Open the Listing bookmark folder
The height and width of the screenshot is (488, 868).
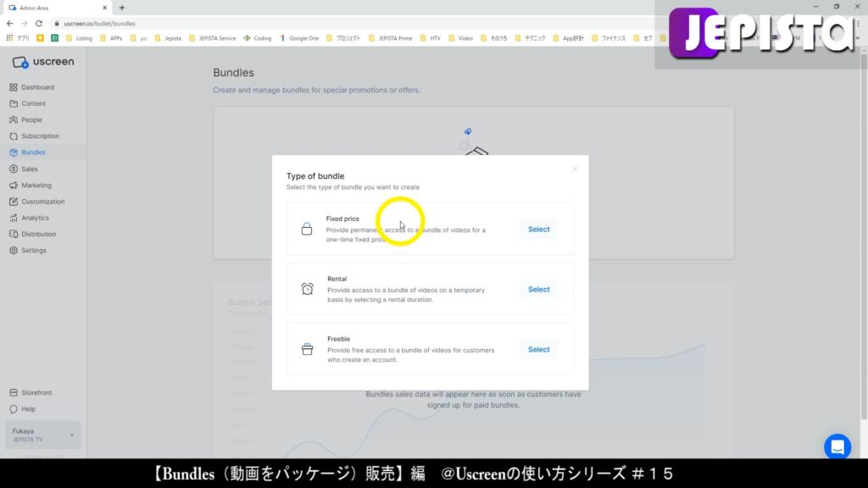(x=79, y=38)
